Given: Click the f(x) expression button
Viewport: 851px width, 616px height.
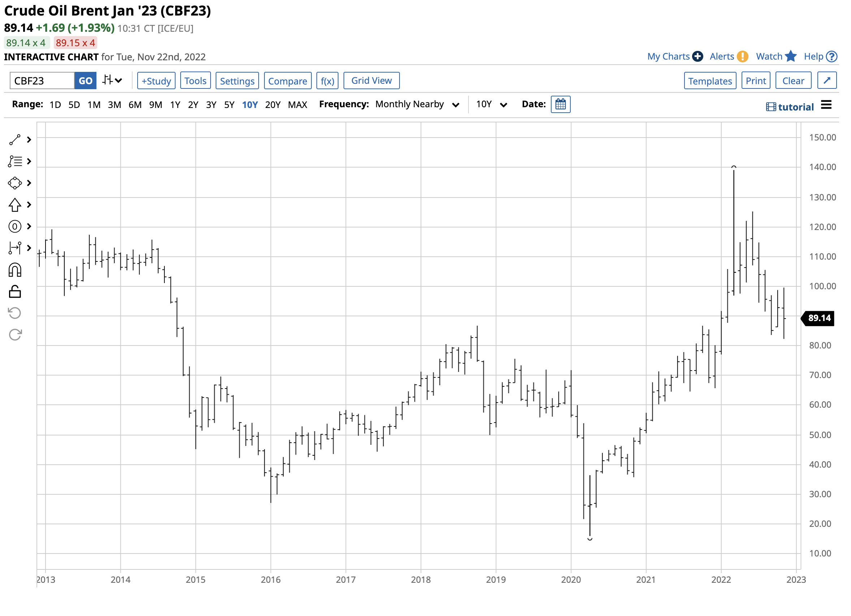Looking at the screenshot, I should click(328, 81).
